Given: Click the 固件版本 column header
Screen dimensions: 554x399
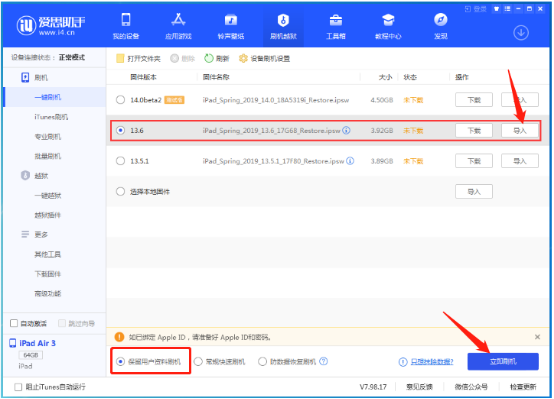Looking at the screenshot, I should click(x=143, y=77).
